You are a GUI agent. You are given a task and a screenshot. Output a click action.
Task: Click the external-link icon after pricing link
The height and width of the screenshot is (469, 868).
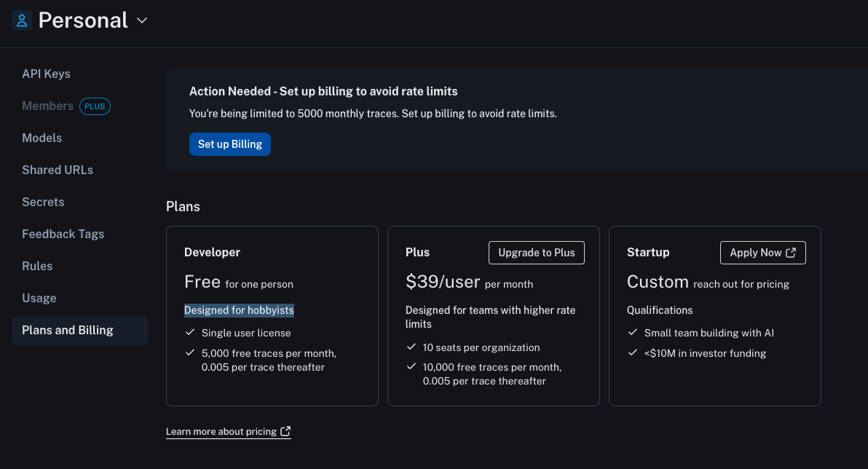pyautogui.click(x=285, y=432)
